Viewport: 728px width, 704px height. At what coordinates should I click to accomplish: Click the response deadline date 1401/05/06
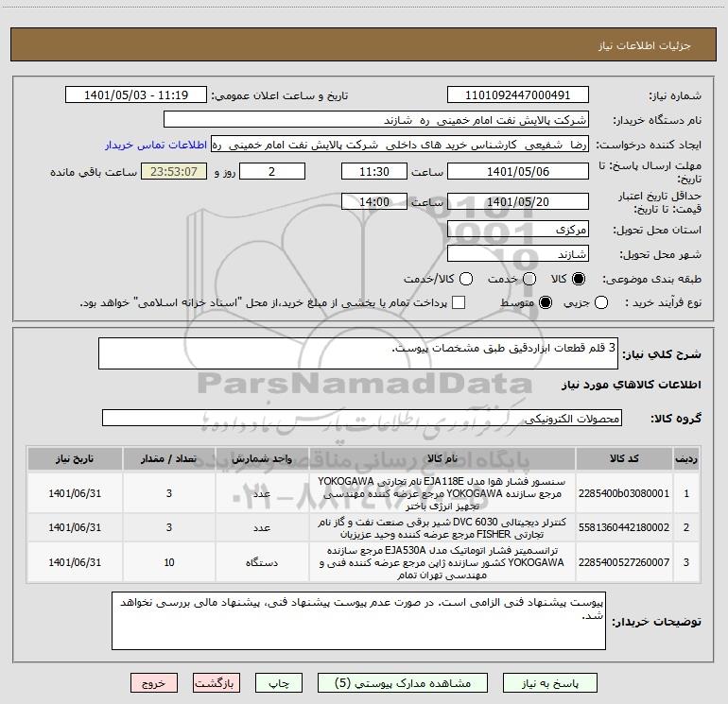[x=518, y=171]
